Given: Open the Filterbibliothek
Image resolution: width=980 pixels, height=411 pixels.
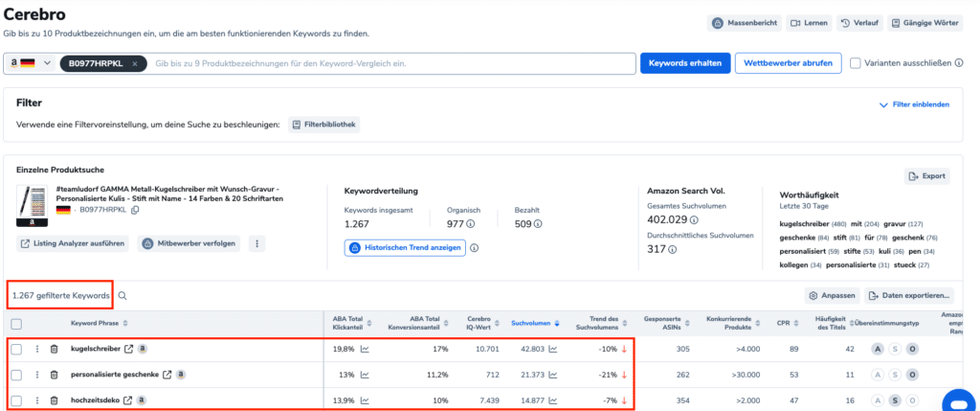Looking at the screenshot, I should 323,125.
